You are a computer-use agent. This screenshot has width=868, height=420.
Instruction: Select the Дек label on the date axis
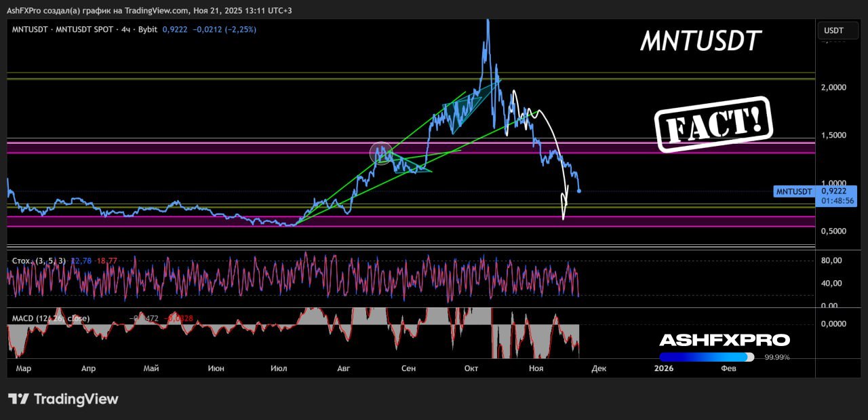tap(599, 368)
